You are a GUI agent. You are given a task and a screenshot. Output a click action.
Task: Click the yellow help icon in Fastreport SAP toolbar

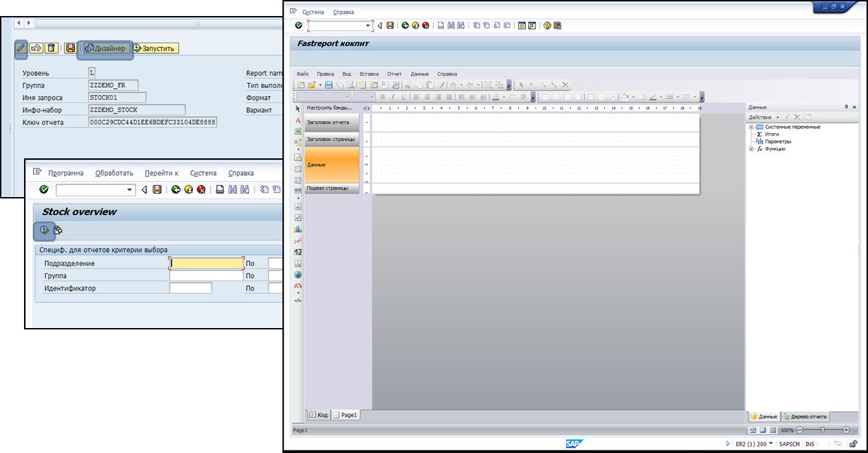point(547,25)
